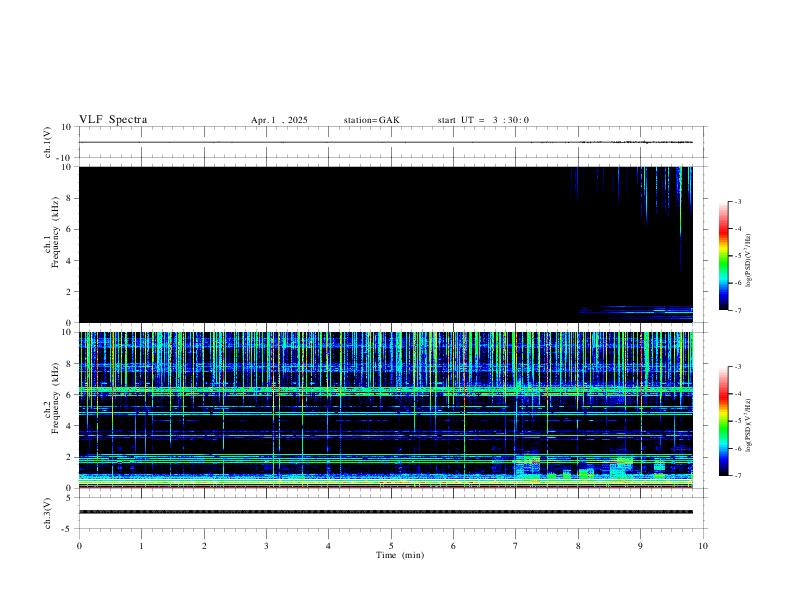Screen dimensions: 792x612
Task: Click the VLF Spectra title
Action: (113, 120)
